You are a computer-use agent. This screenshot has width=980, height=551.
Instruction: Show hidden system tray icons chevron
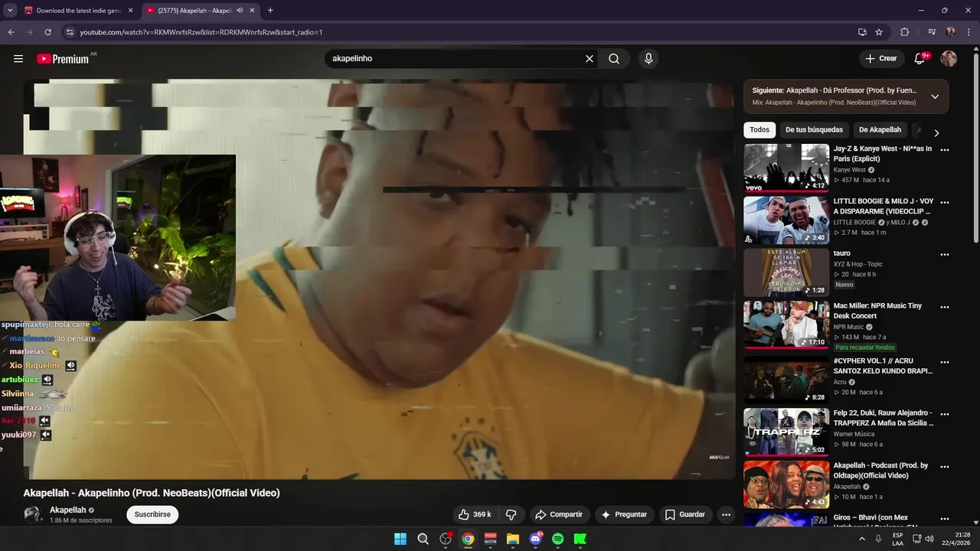tap(861, 539)
